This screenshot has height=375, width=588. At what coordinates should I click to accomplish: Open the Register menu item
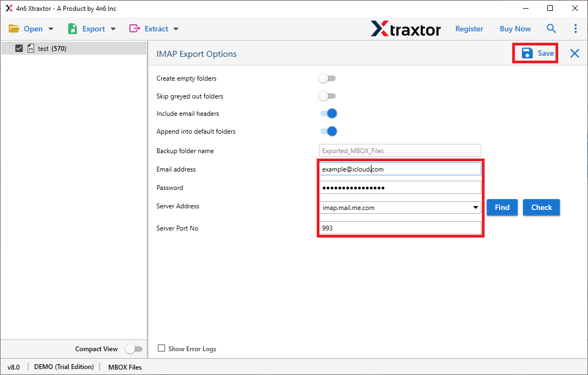[469, 29]
